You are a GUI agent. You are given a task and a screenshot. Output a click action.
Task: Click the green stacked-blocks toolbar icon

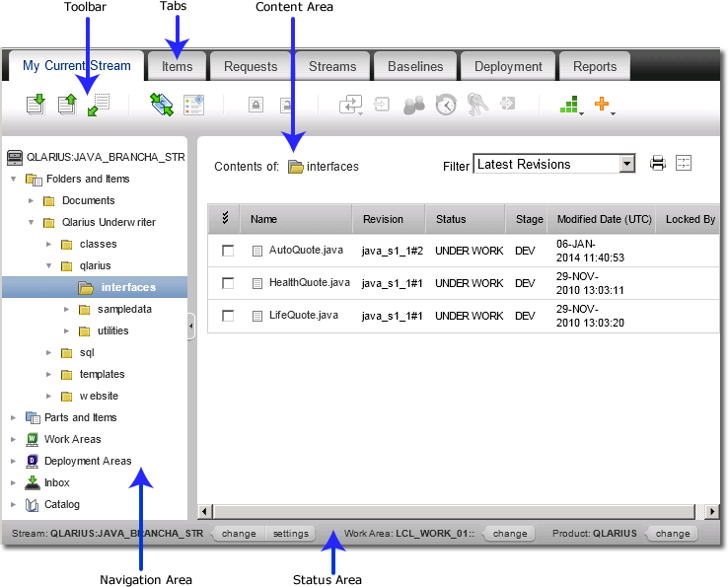569,105
